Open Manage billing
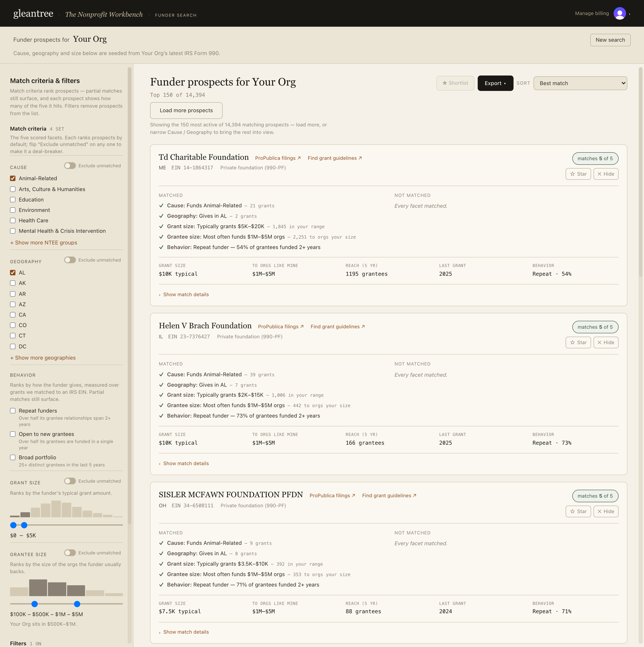This screenshot has height=647, width=644. 591,13
